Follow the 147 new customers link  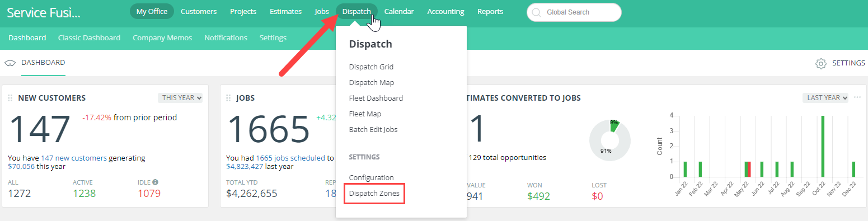coord(74,158)
